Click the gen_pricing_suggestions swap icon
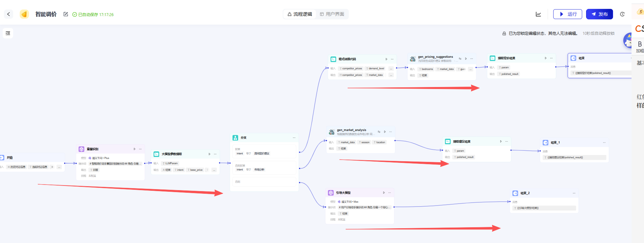The width and height of the screenshot is (644, 243). [x=460, y=58]
